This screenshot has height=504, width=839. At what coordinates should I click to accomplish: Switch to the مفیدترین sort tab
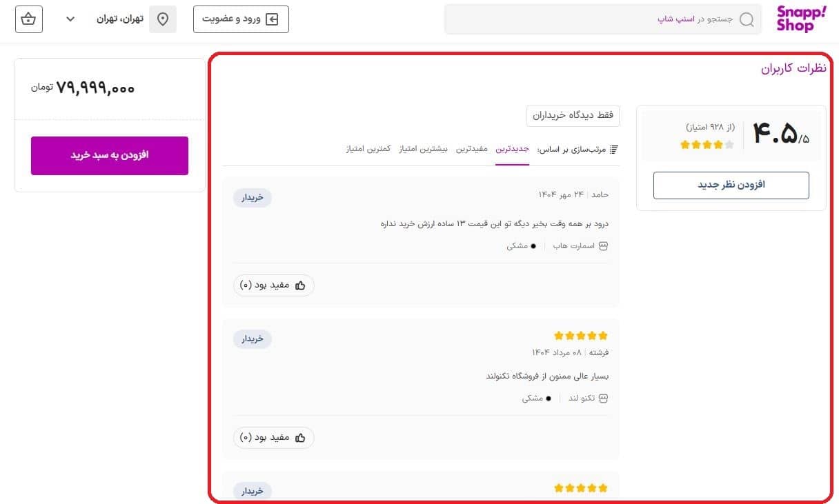pyautogui.click(x=472, y=148)
